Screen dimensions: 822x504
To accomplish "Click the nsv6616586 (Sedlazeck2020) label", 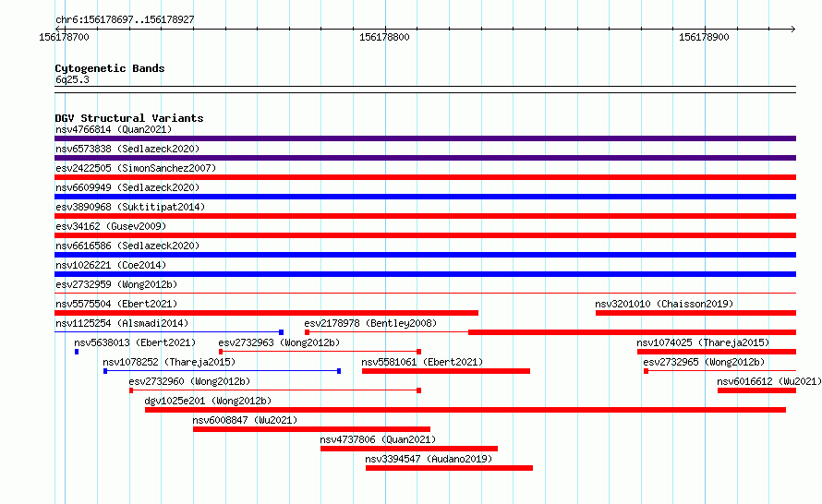I will (127, 246).
